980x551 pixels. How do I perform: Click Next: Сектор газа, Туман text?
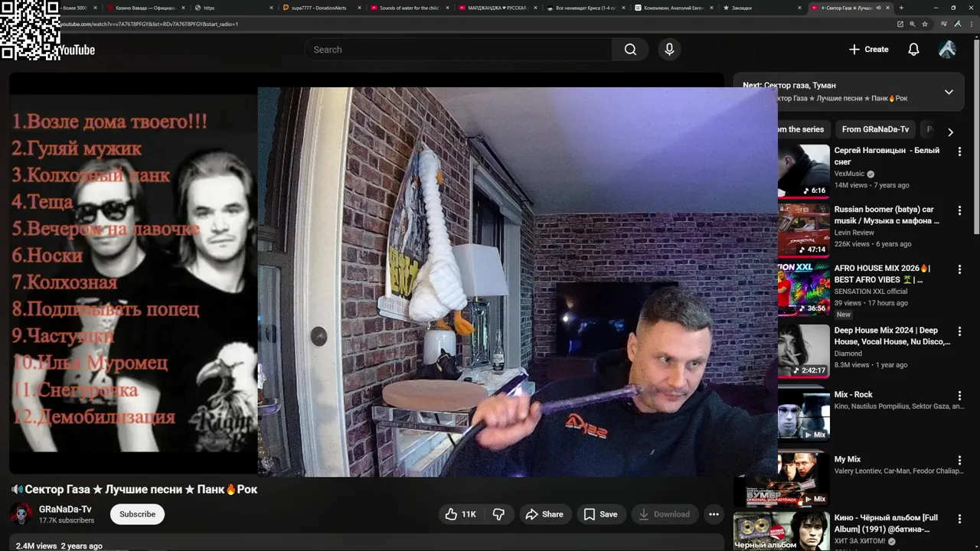(x=789, y=85)
